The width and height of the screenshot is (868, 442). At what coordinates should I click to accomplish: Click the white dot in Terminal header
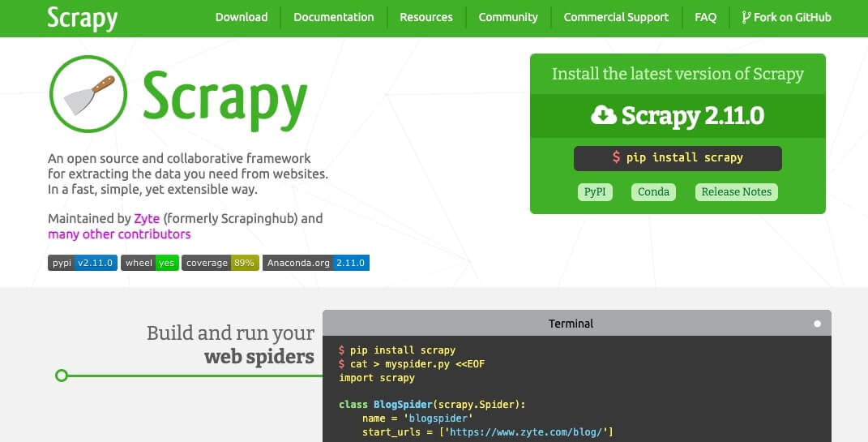tap(817, 324)
